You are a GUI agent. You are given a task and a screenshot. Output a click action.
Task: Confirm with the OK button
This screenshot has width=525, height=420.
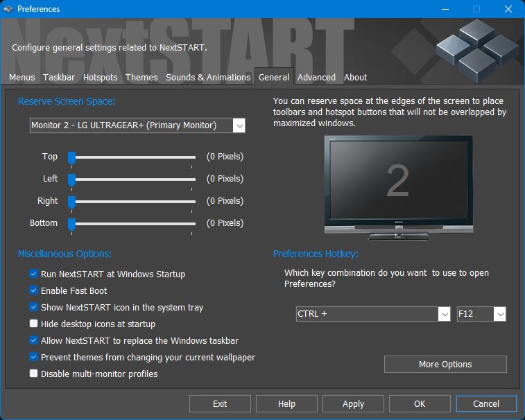(420, 404)
